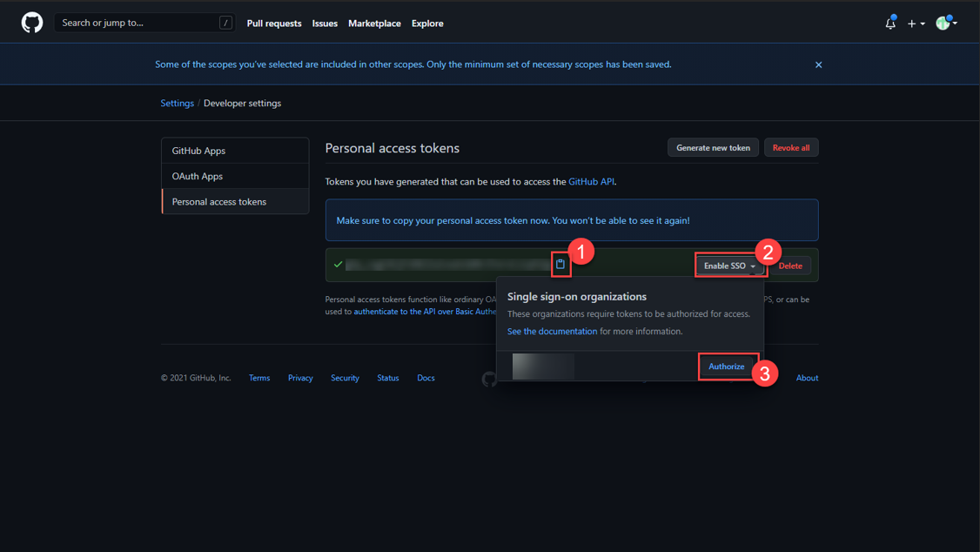
Task: Click the organization avatar thumbnail
Action: 543,367
